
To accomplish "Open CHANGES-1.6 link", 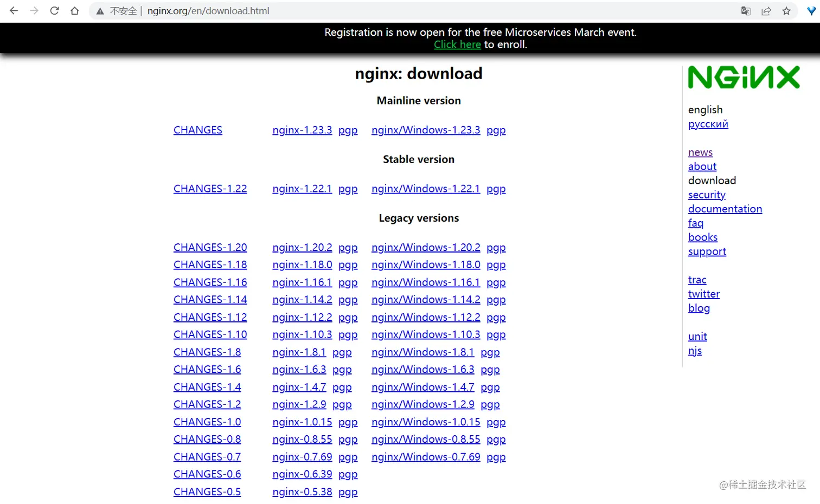I will tap(207, 370).
